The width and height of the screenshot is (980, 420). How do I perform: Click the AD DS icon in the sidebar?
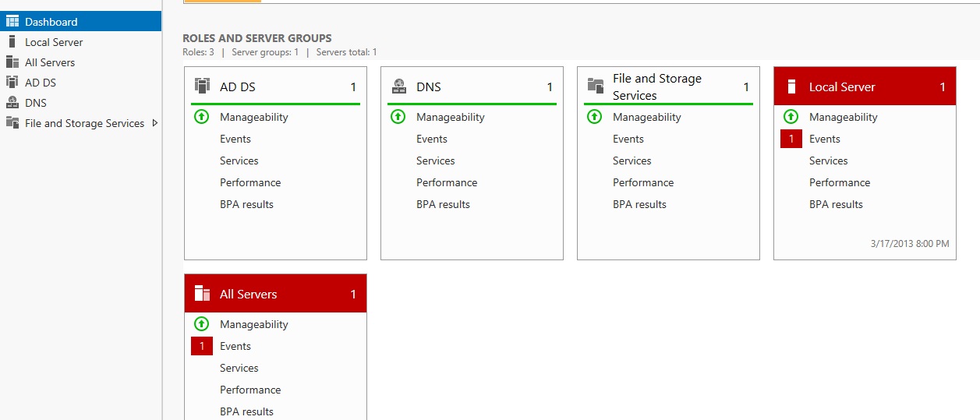[x=12, y=83]
